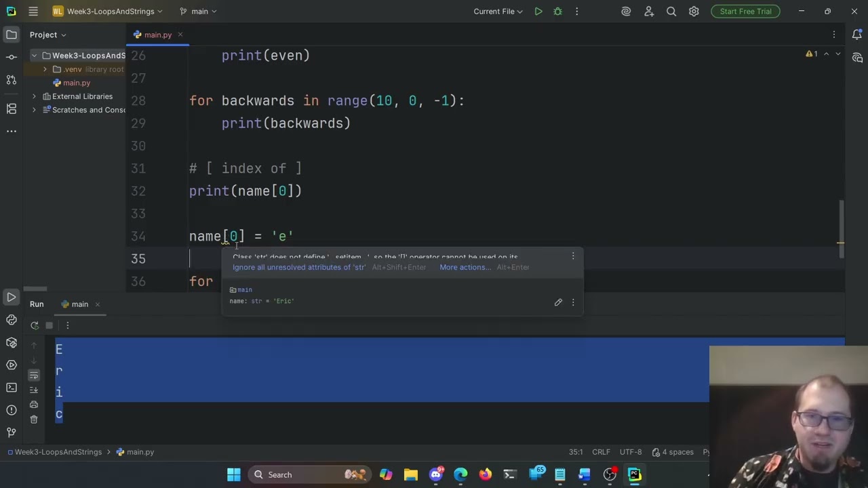This screenshot has height=488, width=868.
Task: Close the main.py editor tab
Action: [x=180, y=35]
